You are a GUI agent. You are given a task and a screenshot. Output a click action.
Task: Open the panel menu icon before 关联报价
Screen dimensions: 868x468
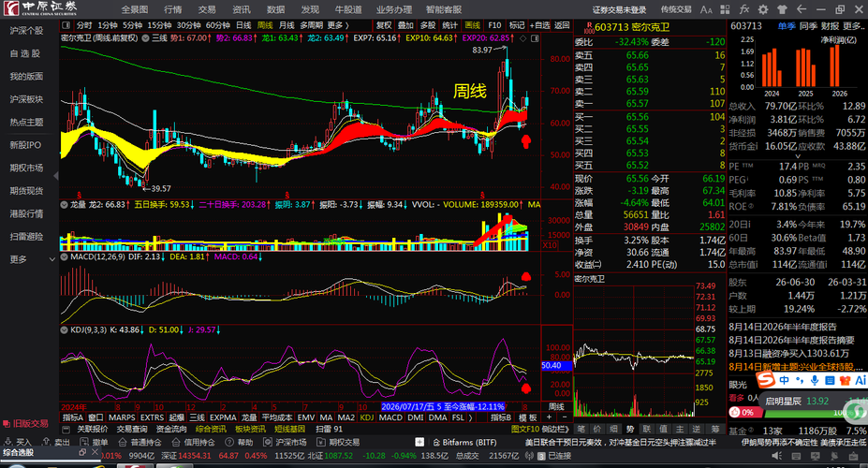pos(66,429)
